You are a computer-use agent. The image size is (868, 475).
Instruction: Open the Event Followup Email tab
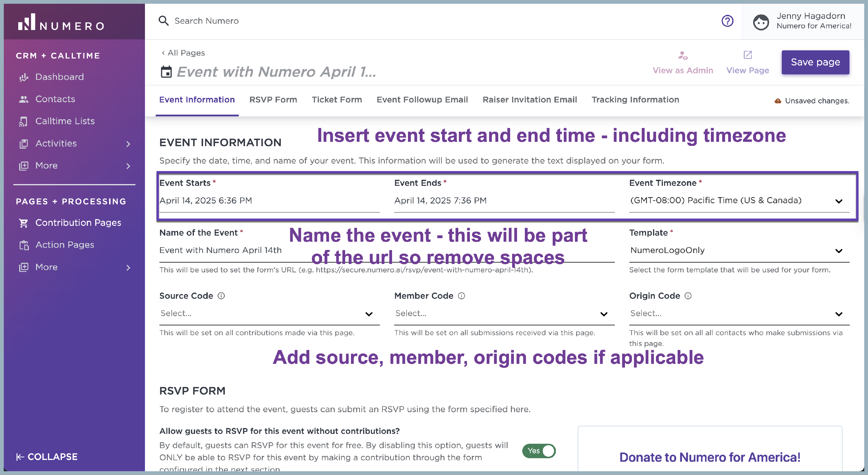click(x=422, y=100)
